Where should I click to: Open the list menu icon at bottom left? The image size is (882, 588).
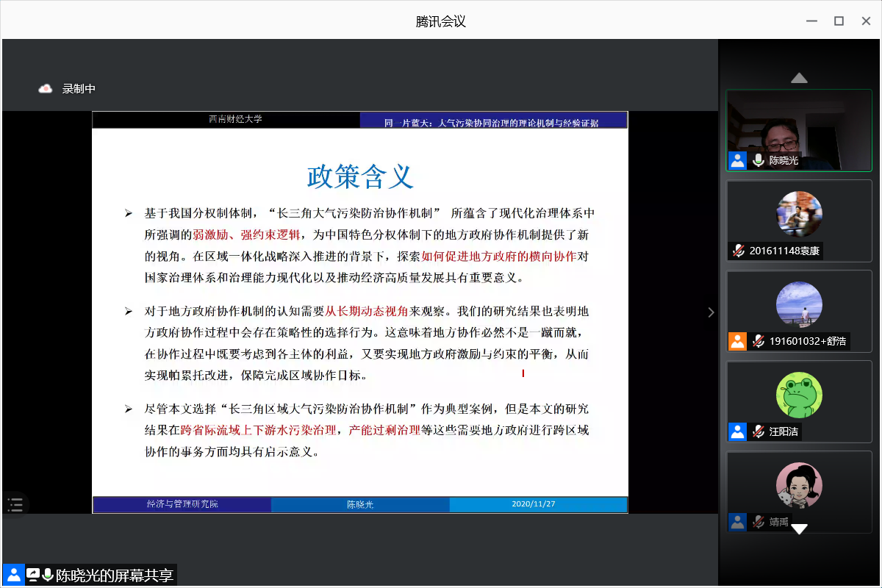15,504
